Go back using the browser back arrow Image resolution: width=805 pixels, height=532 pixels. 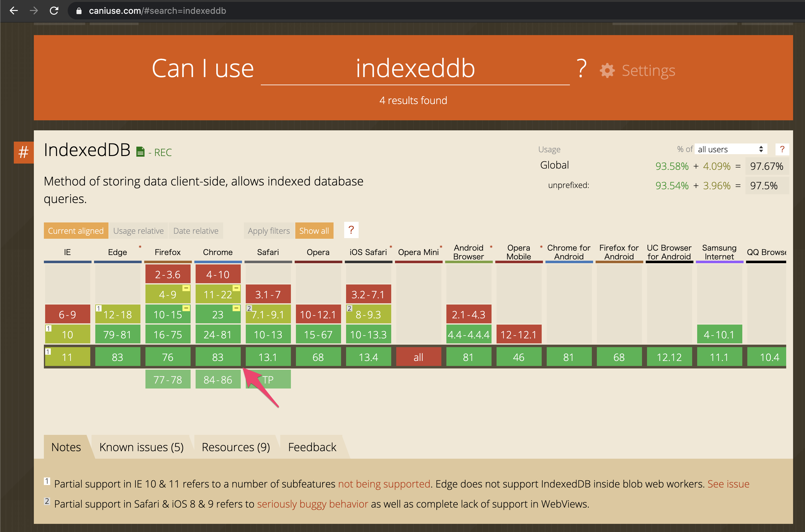click(13, 11)
